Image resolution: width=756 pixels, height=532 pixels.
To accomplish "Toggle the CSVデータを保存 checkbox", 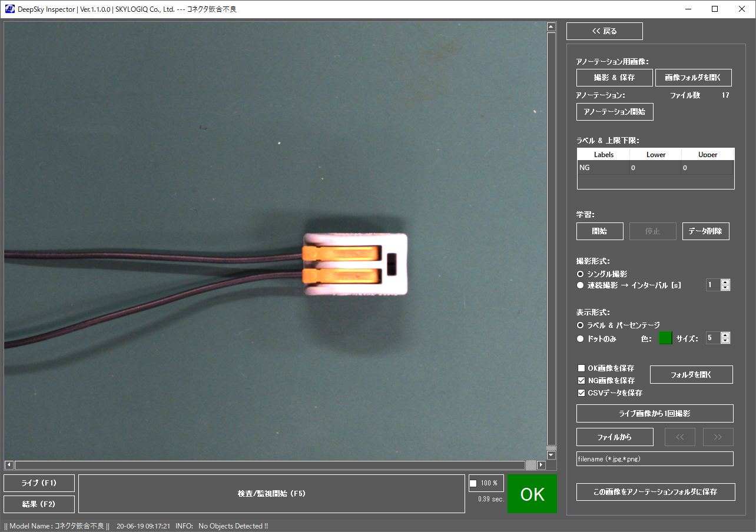I will pyautogui.click(x=581, y=393).
